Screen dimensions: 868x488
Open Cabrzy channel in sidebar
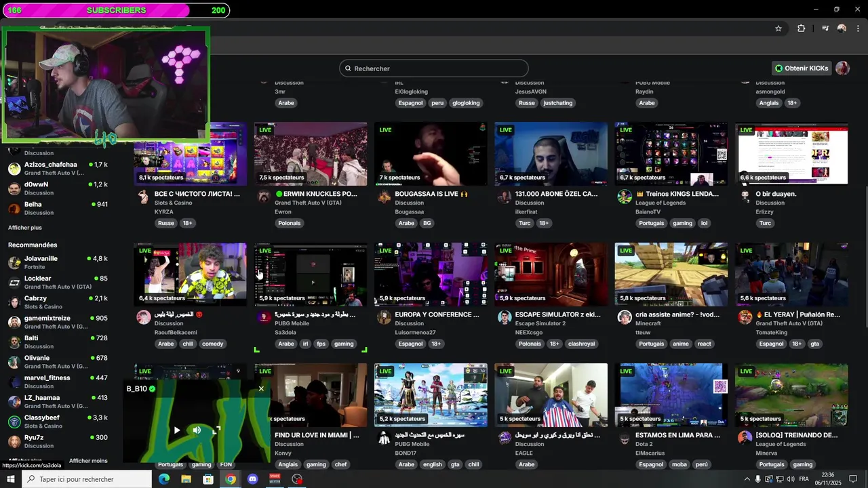(58, 302)
